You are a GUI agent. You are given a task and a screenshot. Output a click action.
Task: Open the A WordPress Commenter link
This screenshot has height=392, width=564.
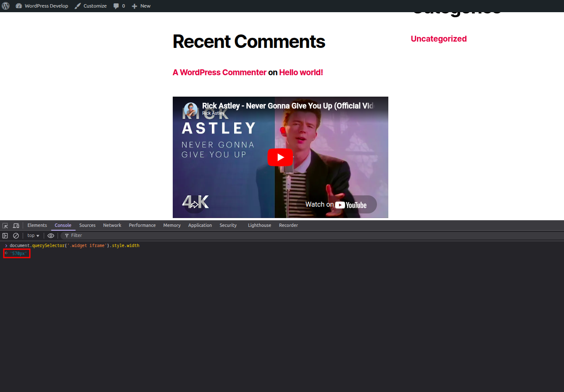coord(219,72)
